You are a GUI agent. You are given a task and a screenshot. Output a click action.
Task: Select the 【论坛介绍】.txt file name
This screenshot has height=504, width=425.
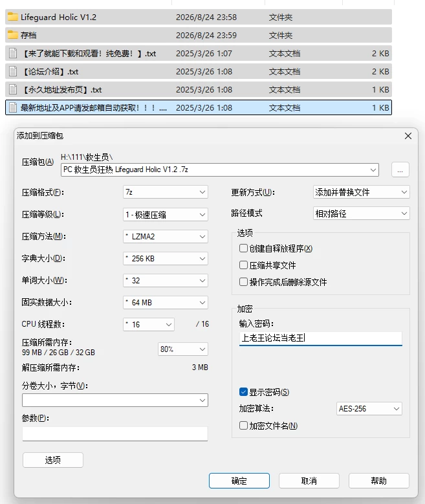click(50, 71)
